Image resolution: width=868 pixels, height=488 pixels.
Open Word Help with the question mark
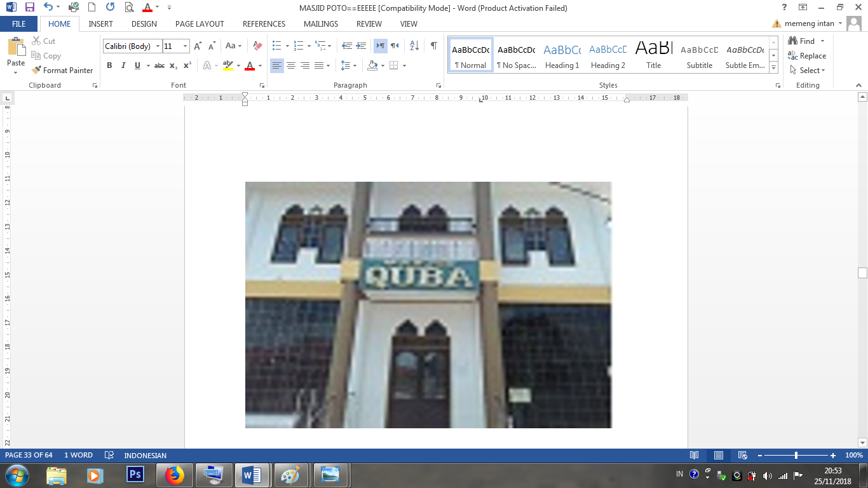pos(785,8)
